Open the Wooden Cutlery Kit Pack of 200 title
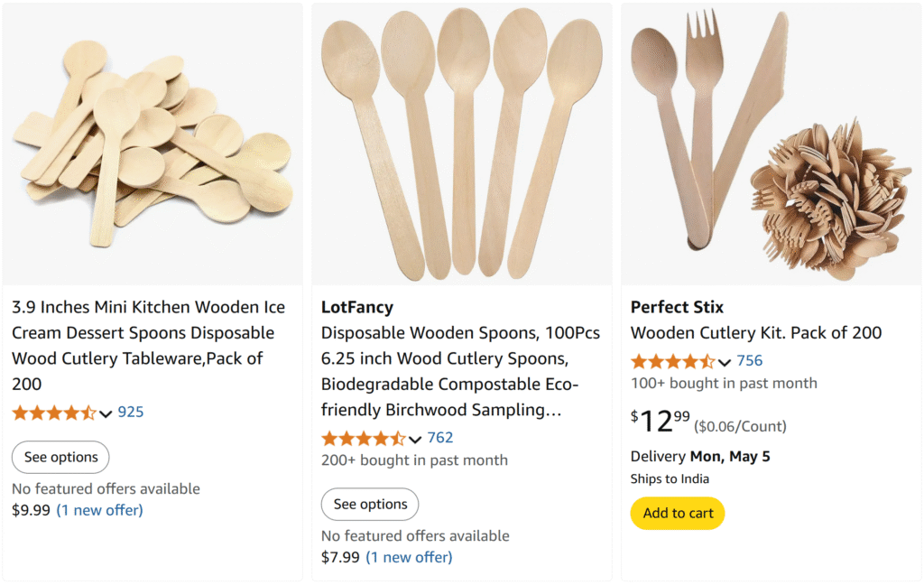This screenshot has width=924, height=585. pyautogui.click(x=755, y=333)
